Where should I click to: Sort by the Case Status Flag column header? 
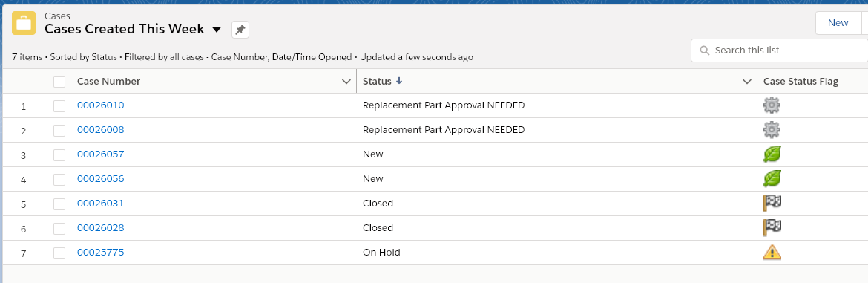pyautogui.click(x=800, y=82)
